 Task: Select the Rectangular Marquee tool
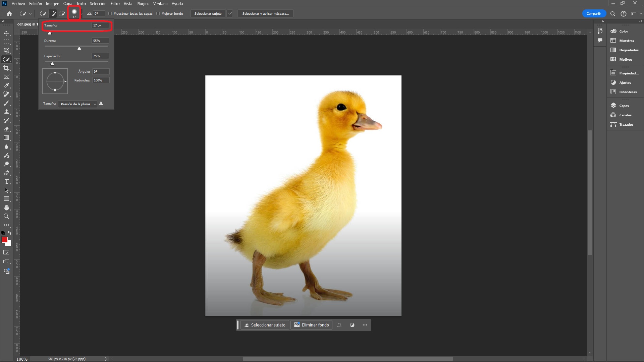click(x=6, y=42)
